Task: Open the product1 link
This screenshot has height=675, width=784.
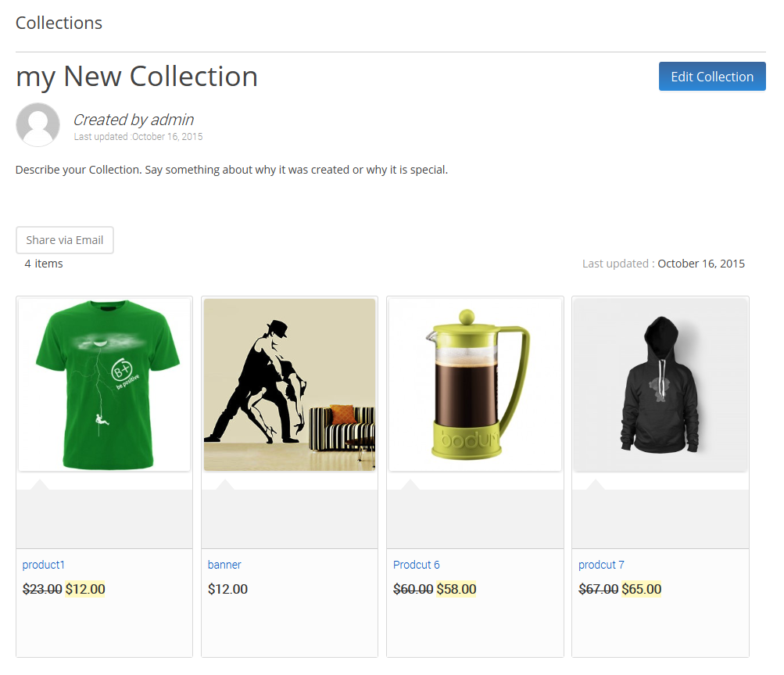Action: tap(44, 565)
